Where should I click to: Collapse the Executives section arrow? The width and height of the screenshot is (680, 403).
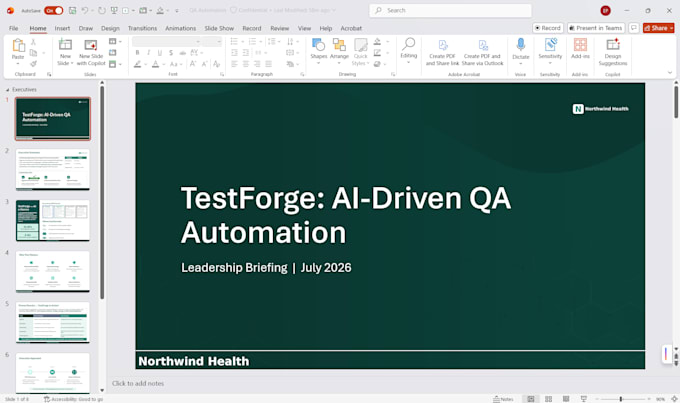pos(7,90)
